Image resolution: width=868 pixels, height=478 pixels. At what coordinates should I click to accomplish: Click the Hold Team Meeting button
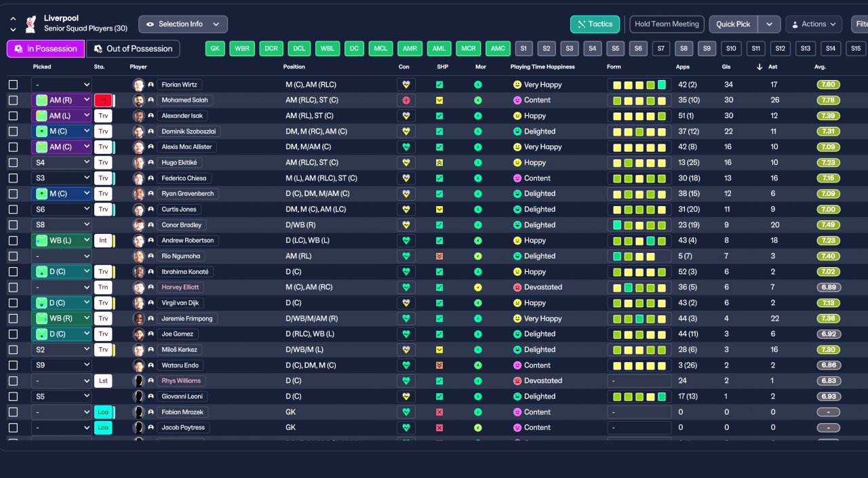[667, 24]
